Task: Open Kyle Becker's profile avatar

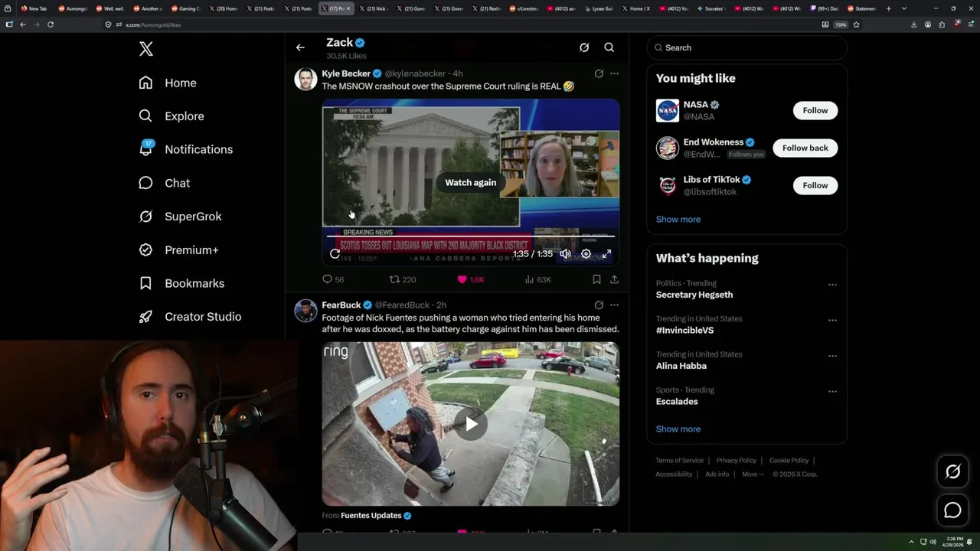Action: pos(305,79)
